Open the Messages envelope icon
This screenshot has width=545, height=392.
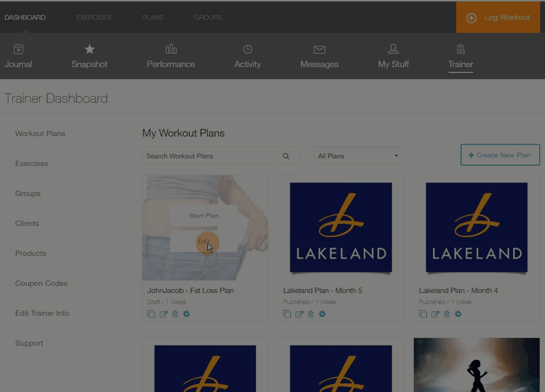point(319,50)
